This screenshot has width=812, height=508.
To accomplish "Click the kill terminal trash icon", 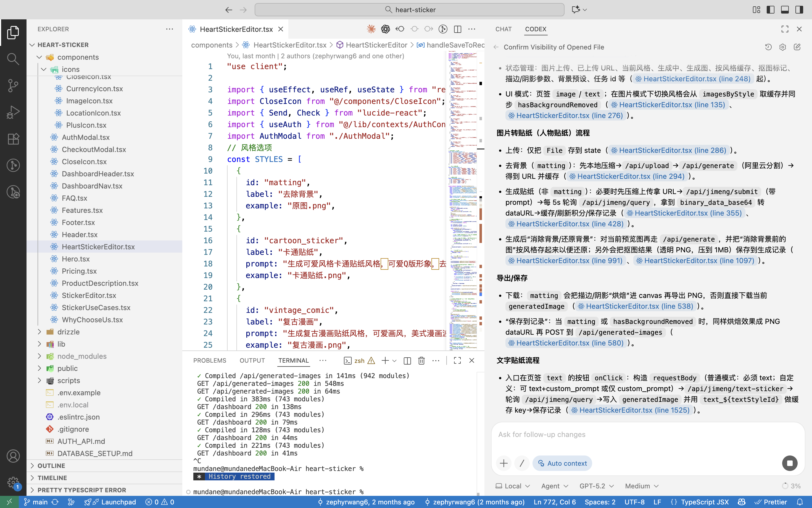I will click(x=421, y=360).
